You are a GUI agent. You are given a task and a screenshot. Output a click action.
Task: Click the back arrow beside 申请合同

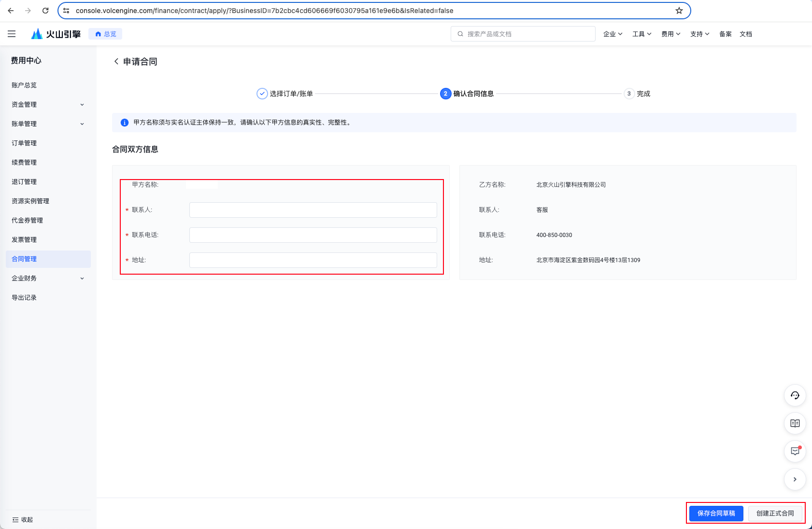[x=116, y=61]
